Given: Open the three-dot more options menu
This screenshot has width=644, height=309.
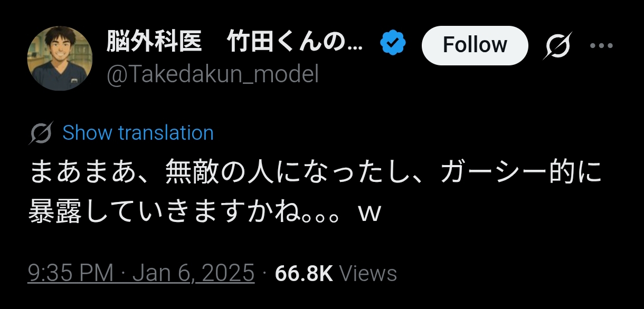Looking at the screenshot, I should [x=600, y=46].
